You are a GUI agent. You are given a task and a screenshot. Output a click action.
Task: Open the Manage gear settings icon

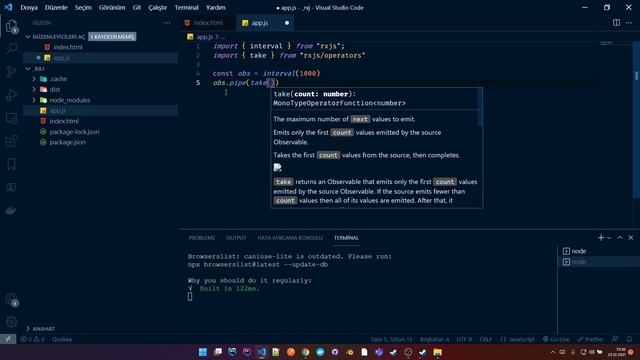point(11,322)
